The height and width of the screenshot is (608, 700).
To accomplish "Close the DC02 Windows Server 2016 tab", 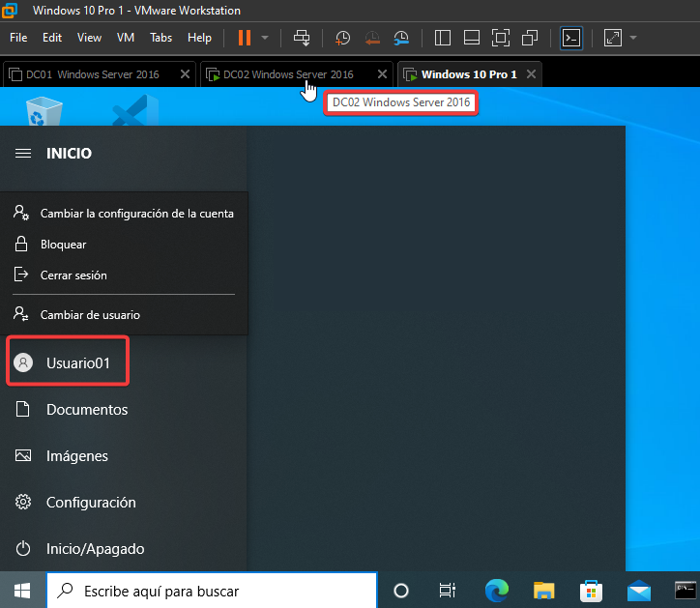I will click(382, 74).
